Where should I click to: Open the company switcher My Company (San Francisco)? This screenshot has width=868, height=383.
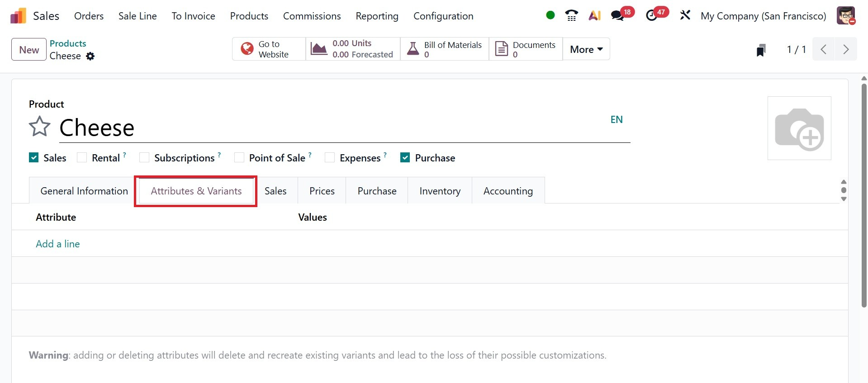click(x=763, y=16)
